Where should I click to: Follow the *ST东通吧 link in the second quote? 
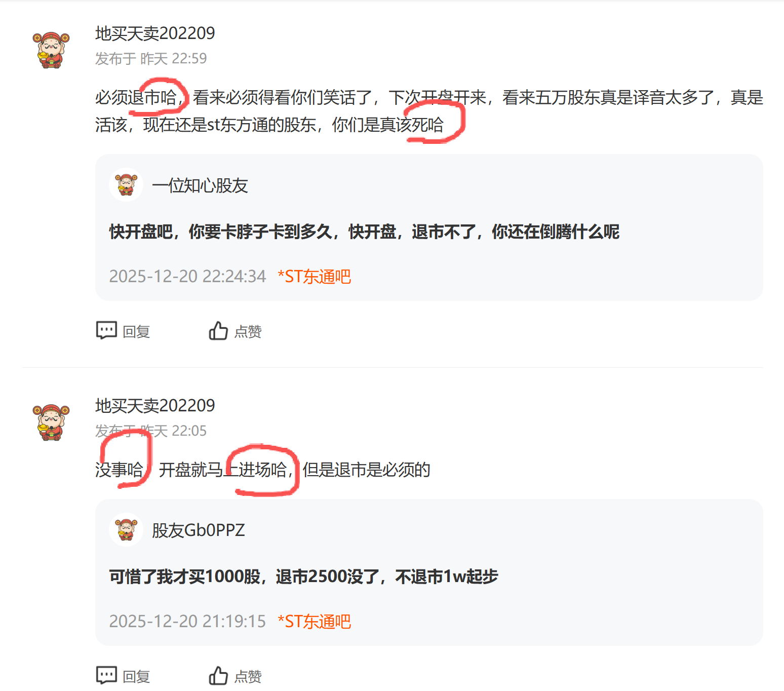[x=315, y=622]
